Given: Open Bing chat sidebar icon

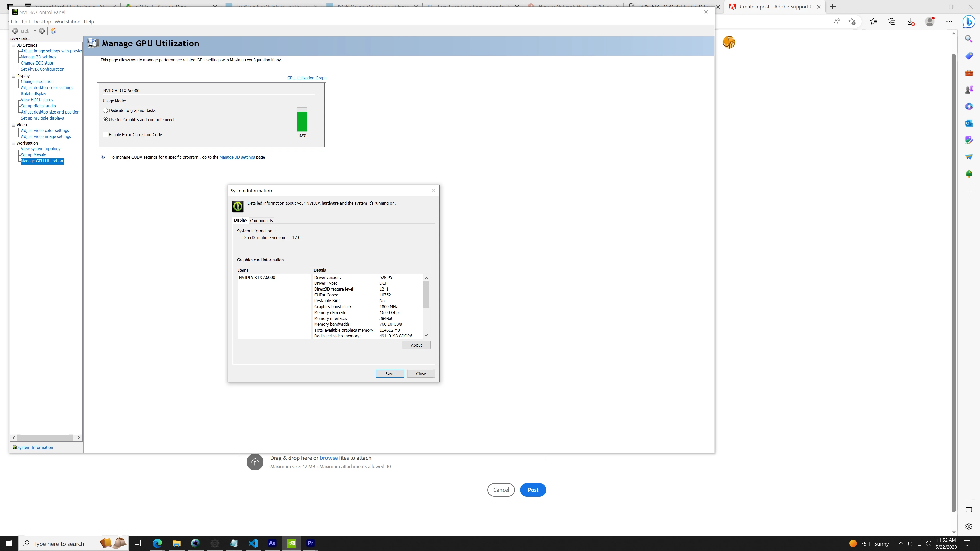Looking at the screenshot, I should [969, 22].
